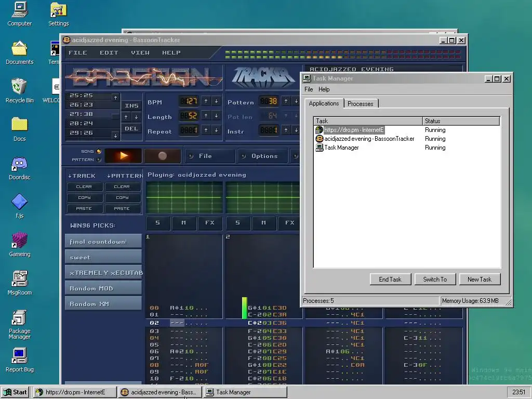Viewport: 532px width, 399px height.
Task: Open the HELP menu in BassoonTracker
Action: pos(171,52)
